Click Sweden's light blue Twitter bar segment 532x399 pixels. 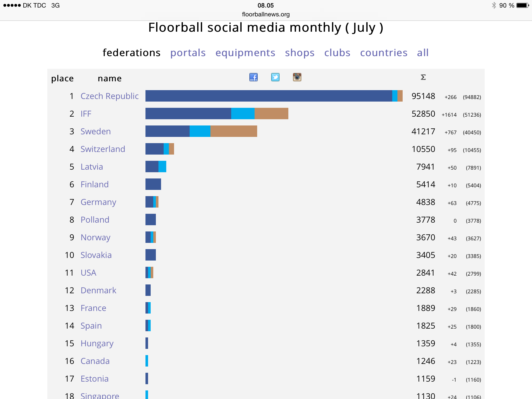pos(200,131)
